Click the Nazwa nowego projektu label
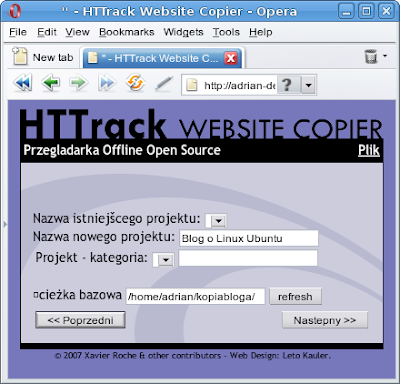 point(104,237)
